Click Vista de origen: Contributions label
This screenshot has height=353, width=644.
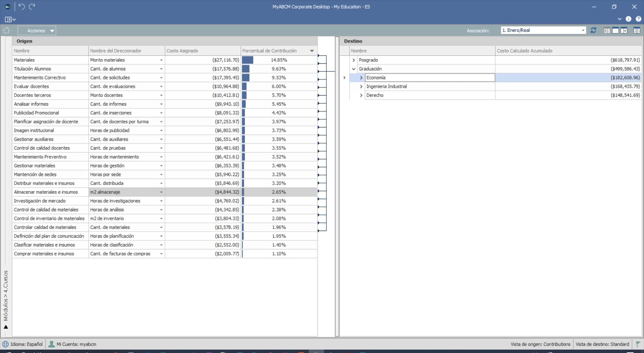pos(540,344)
